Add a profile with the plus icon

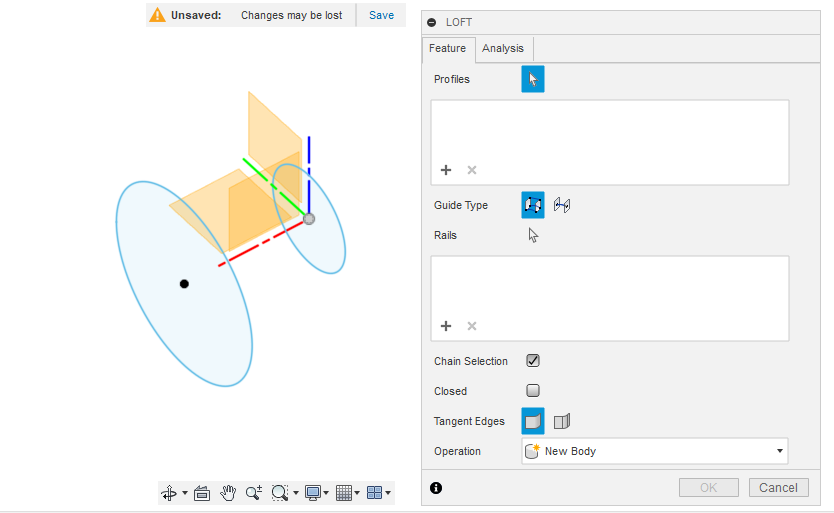point(446,170)
